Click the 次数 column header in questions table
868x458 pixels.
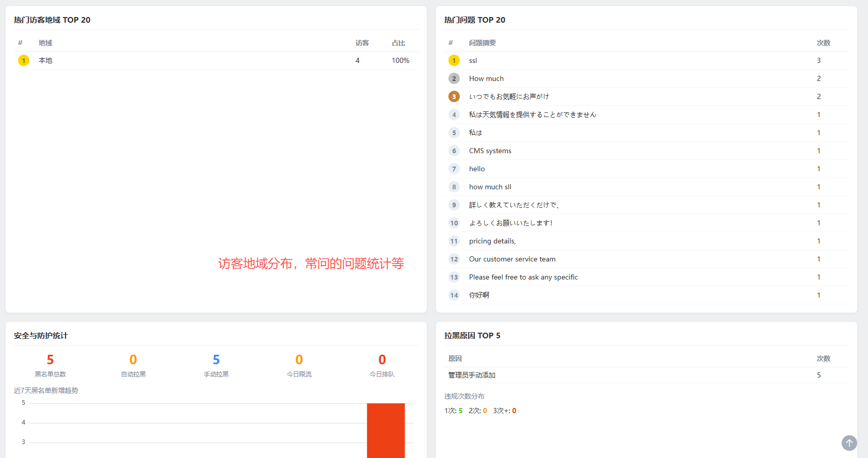(x=823, y=43)
